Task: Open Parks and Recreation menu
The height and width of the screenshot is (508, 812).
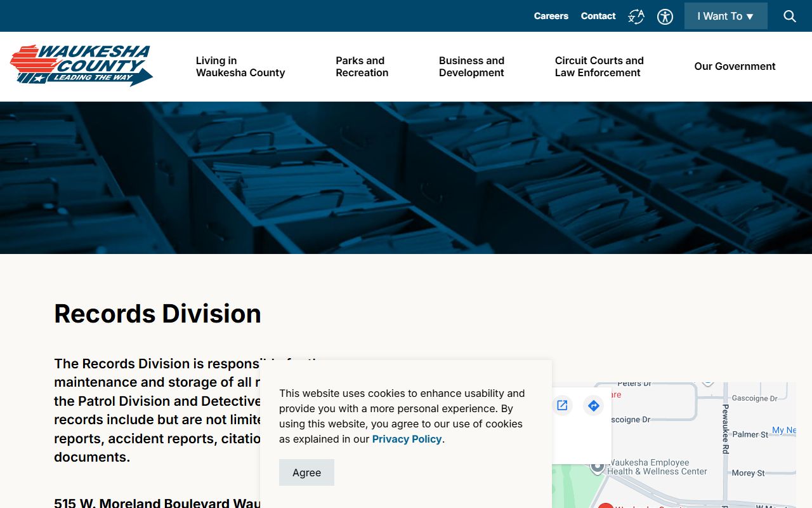Action: pos(362,67)
